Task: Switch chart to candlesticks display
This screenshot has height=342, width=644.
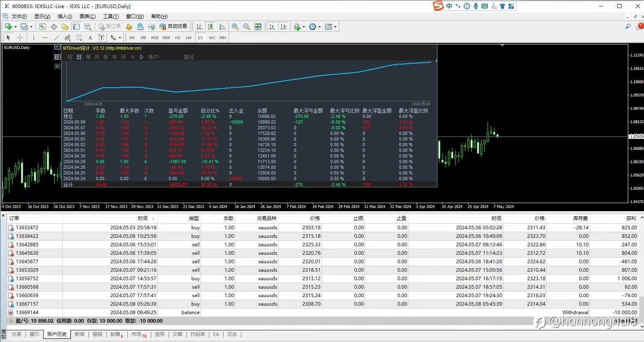Action: click(211, 27)
